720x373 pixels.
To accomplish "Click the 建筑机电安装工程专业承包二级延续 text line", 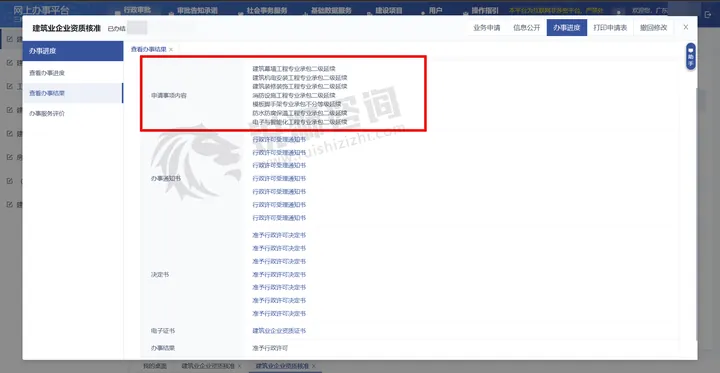I will 300,77.
